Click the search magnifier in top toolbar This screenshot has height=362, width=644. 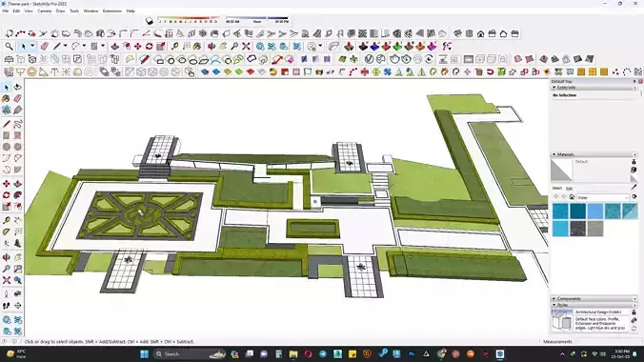click(9, 47)
